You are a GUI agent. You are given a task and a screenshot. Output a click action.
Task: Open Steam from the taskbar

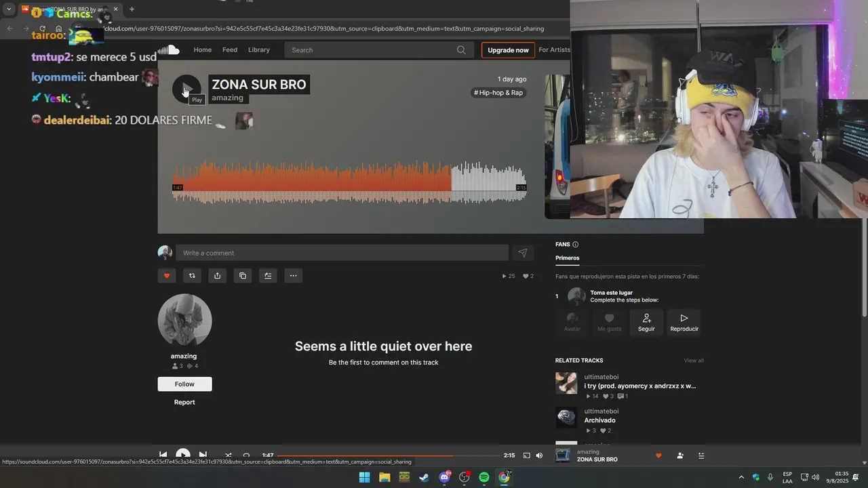424,477
